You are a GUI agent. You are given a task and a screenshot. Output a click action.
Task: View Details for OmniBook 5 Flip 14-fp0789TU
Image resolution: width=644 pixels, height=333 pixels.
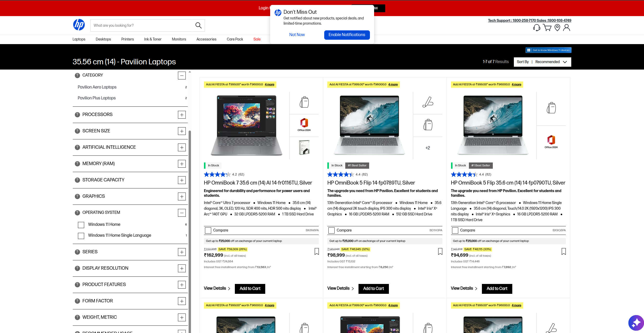341,288
